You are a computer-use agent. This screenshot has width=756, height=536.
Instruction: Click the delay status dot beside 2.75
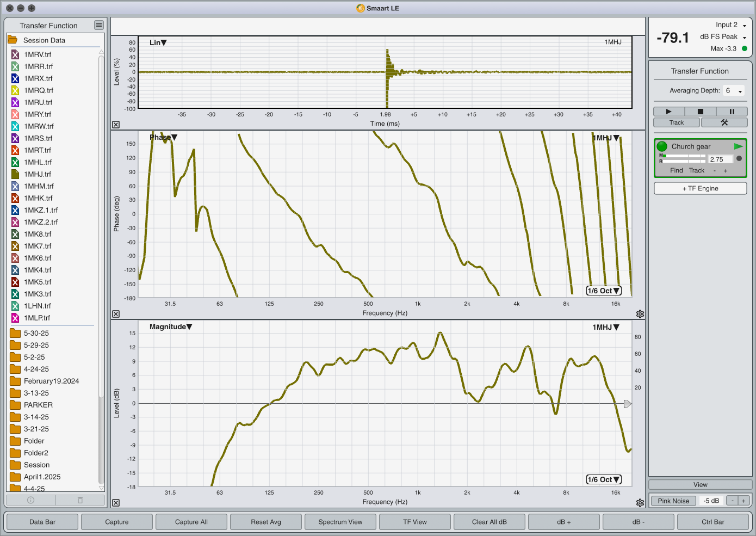[x=739, y=158]
